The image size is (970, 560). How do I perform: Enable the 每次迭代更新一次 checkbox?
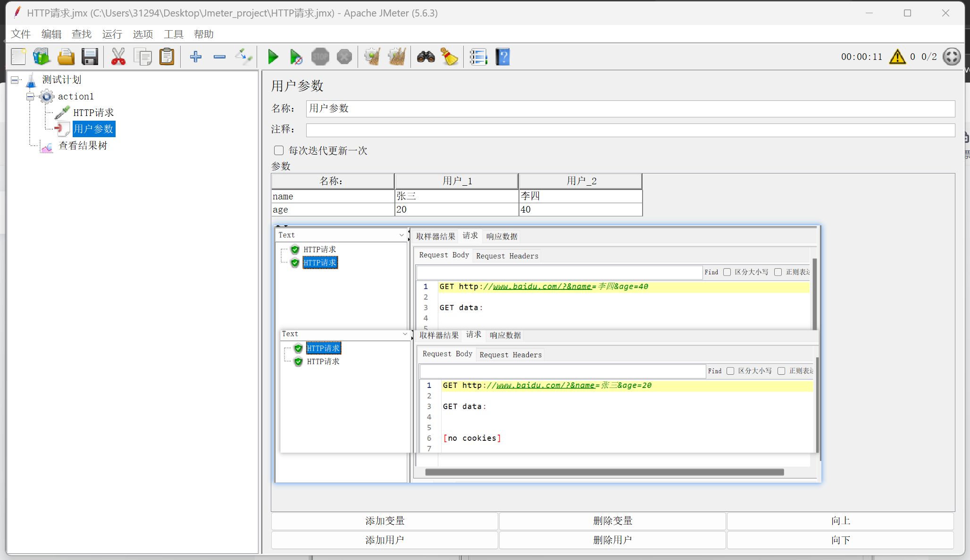[x=279, y=150]
